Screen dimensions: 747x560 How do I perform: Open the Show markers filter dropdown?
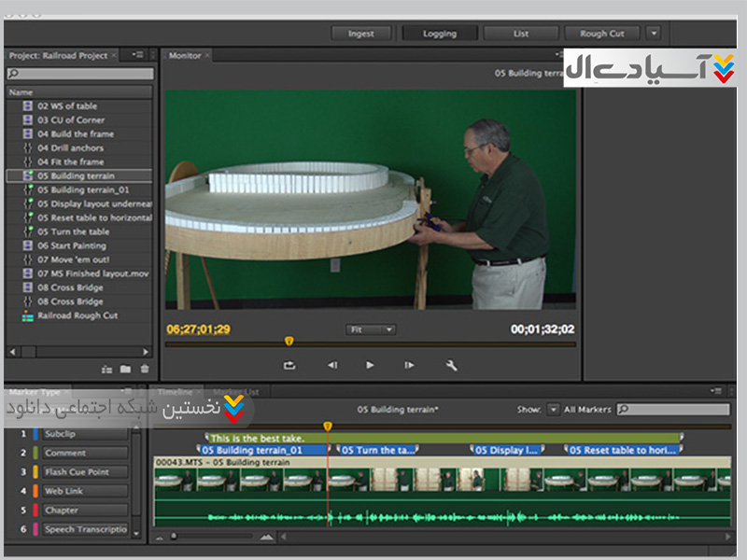pos(554,410)
